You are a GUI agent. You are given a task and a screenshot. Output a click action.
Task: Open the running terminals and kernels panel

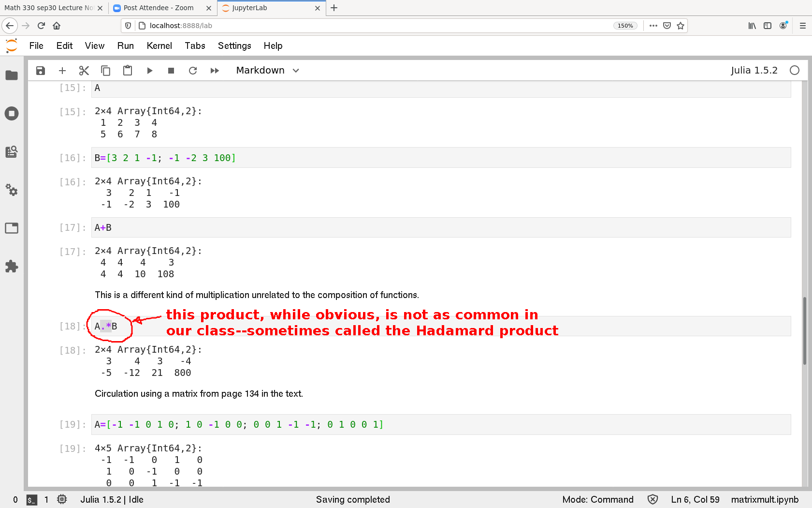click(x=12, y=114)
